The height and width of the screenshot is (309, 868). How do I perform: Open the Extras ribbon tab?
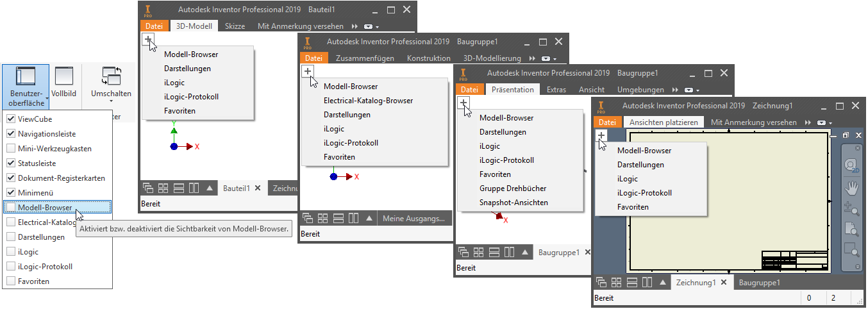556,90
